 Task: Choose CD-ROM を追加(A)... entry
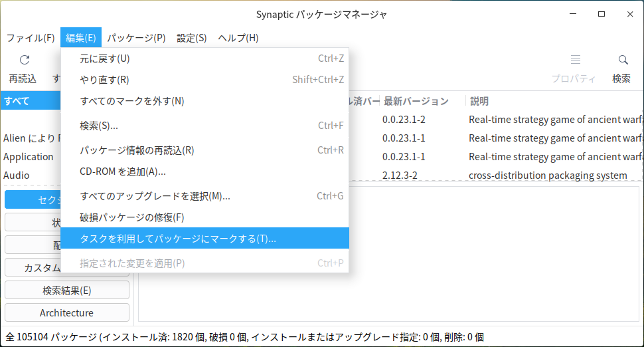[x=205, y=172]
